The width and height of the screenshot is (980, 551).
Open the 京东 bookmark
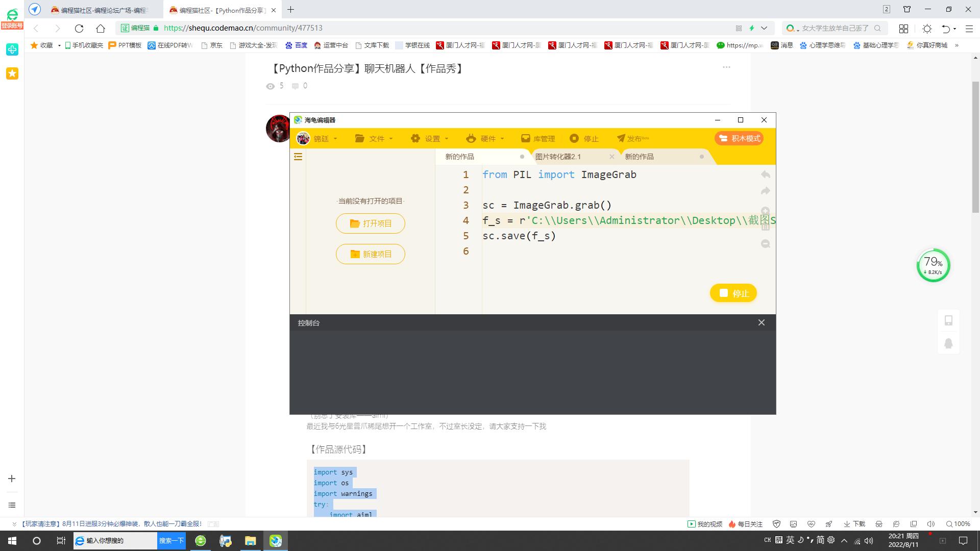pyautogui.click(x=212, y=45)
